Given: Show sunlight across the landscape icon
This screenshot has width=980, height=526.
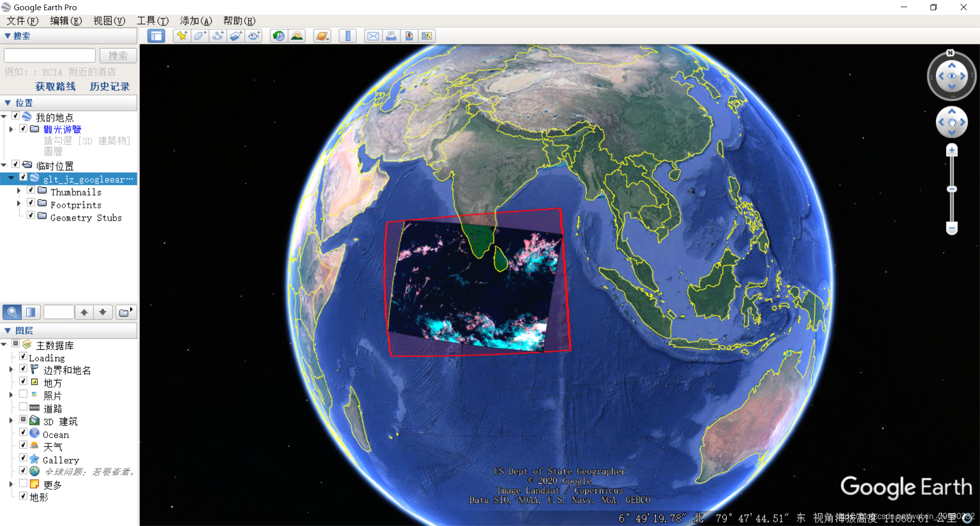Looking at the screenshot, I should (x=297, y=36).
